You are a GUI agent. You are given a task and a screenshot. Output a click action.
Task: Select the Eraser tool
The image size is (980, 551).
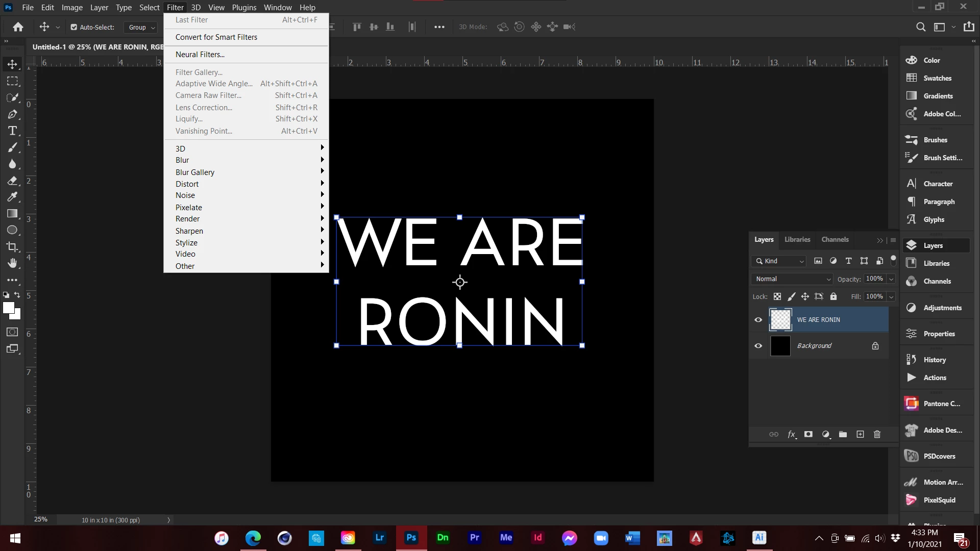click(12, 181)
